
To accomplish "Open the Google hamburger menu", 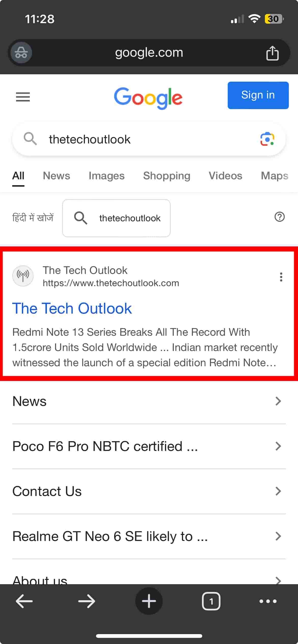I will 23,97.
